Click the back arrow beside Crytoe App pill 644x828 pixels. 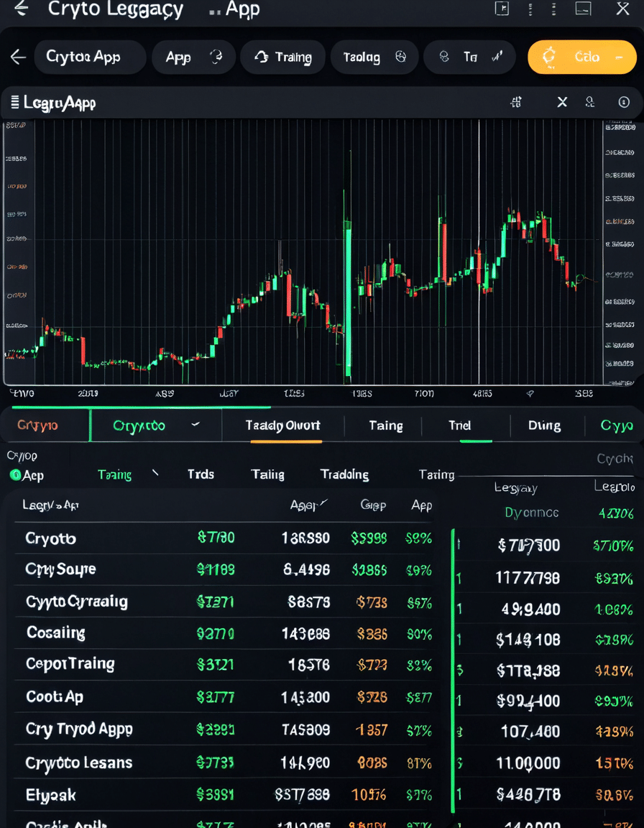tap(18, 57)
